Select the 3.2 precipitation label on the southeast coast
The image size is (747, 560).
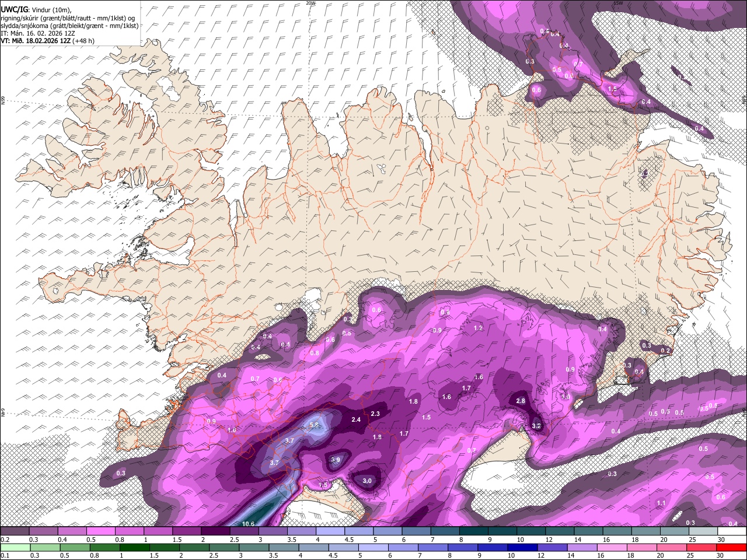pyautogui.click(x=537, y=426)
